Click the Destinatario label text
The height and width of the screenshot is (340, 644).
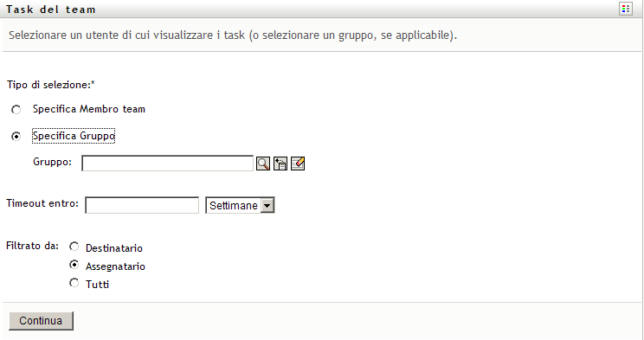[x=113, y=248]
